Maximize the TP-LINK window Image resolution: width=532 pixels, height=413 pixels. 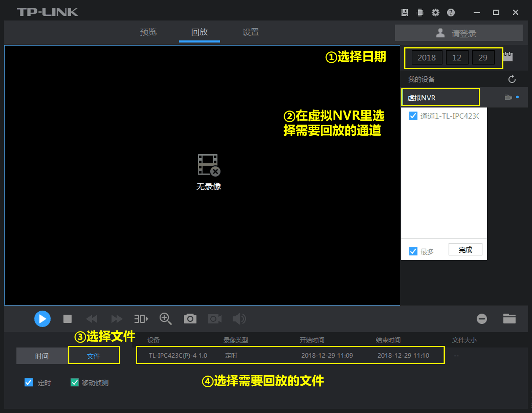[x=496, y=12]
